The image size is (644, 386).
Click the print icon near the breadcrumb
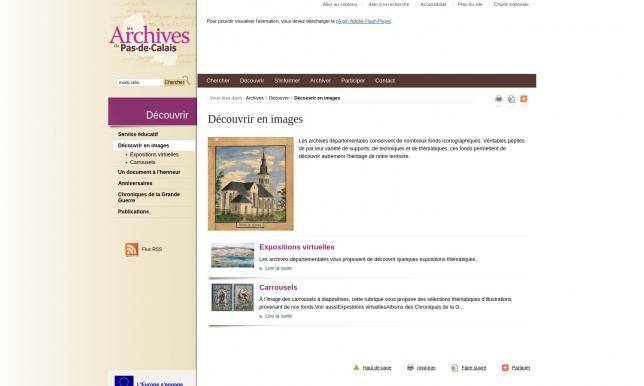tap(499, 99)
